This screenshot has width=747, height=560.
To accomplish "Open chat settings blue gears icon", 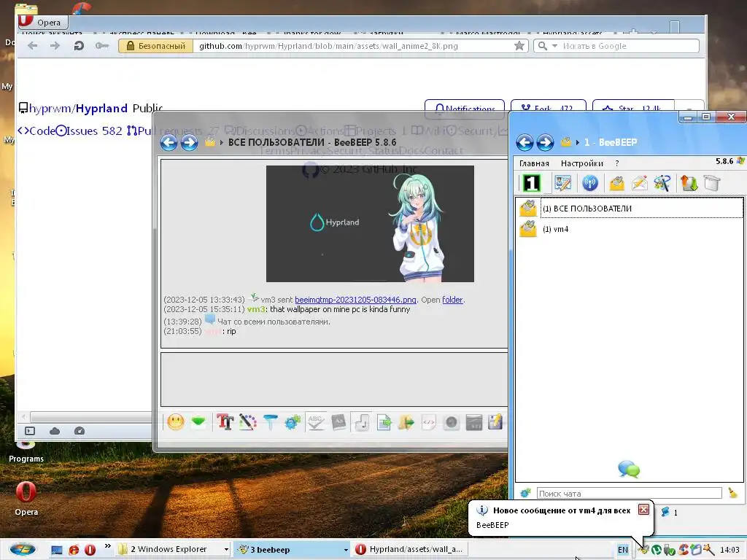I will 293,422.
